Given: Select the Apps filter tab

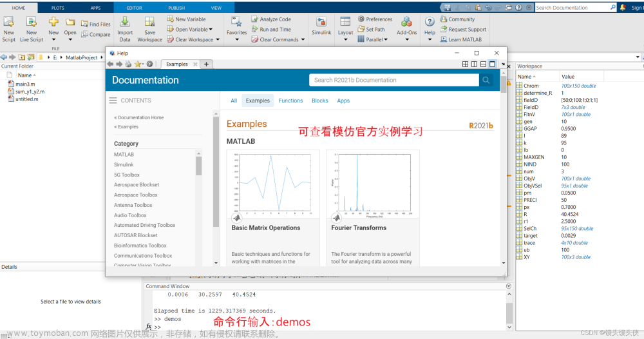Looking at the screenshot, I should [x=343, y=101].
